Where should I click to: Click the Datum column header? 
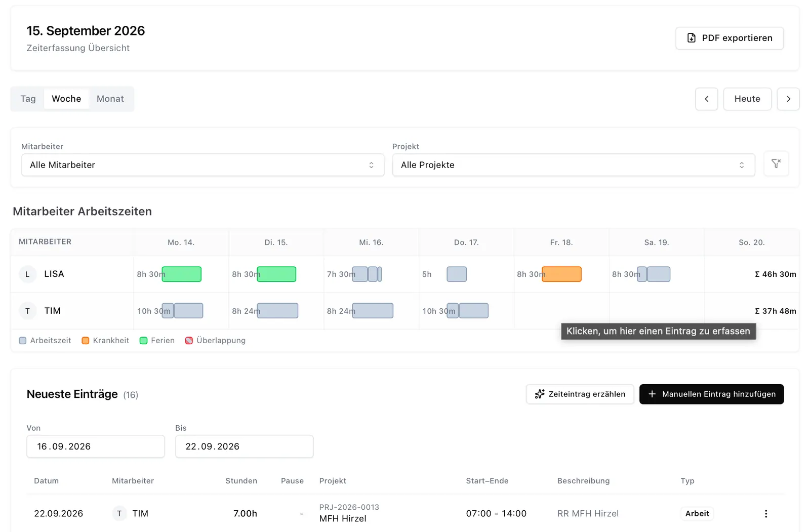coord(46,481)
